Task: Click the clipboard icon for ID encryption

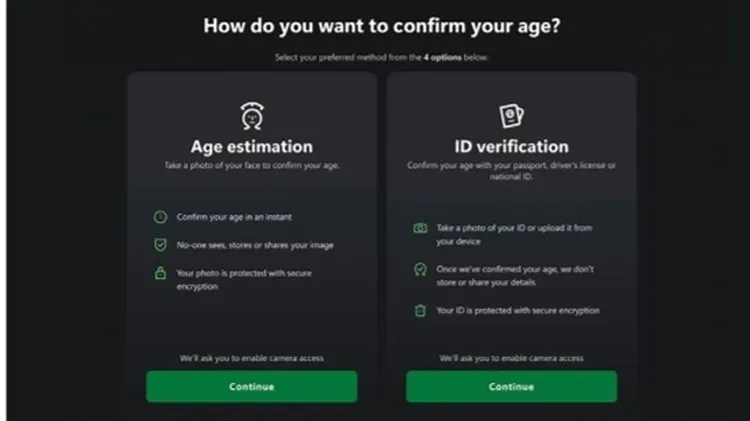Action: tap(420, 310)
